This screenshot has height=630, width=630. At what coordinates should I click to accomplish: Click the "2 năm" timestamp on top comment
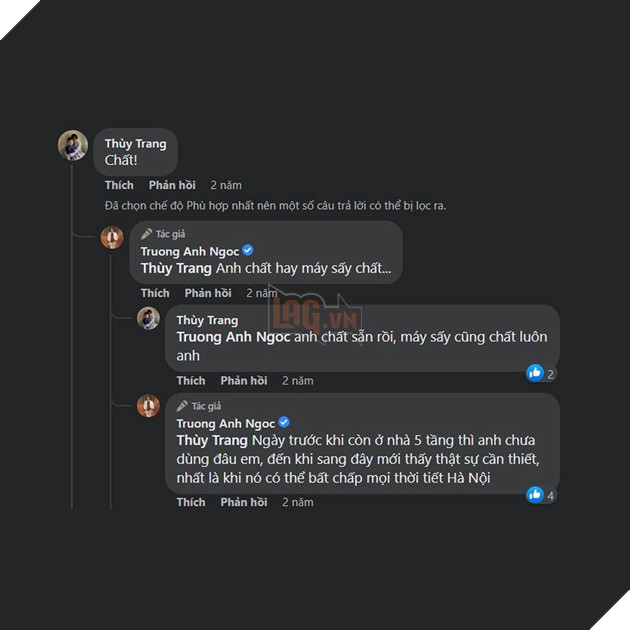tap(226, 185)
